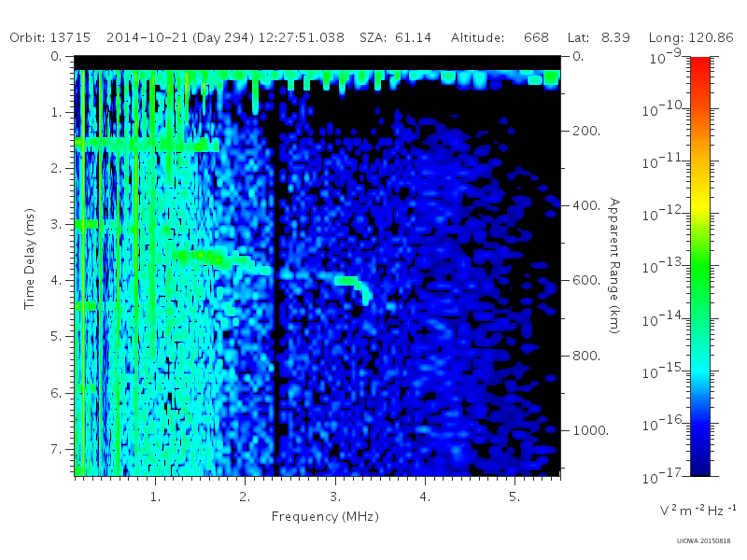Click the V² m⁻² Hz⁻¹ units label
The width and height of the screenshot is (747, 560).
(698, 510)
